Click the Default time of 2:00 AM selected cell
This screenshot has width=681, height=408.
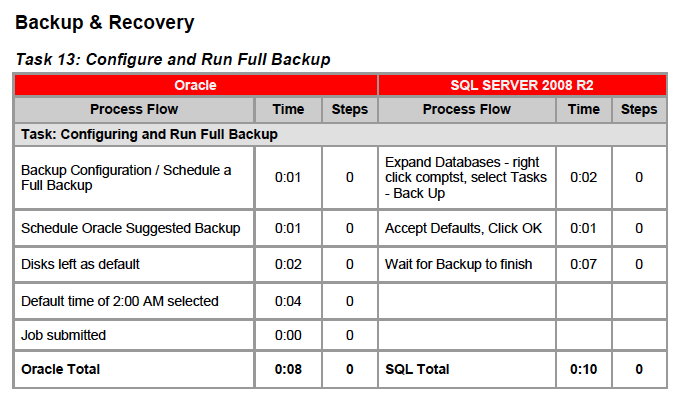click(x=134, y=301)
